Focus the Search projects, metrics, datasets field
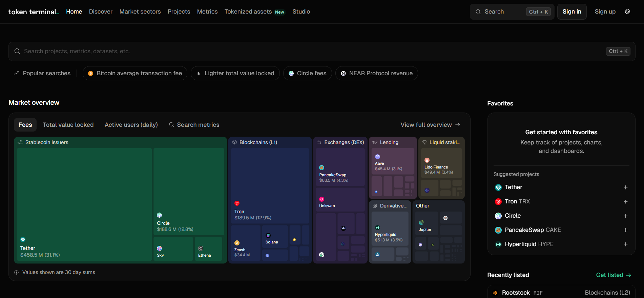The image size is (644, 298). click(x=322, y=51)
